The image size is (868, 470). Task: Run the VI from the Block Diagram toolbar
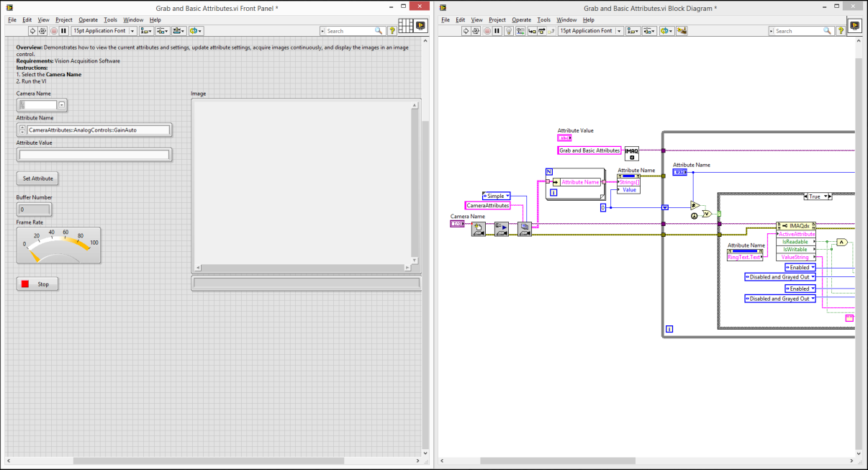pyautogui.click(x=466, y=31)
